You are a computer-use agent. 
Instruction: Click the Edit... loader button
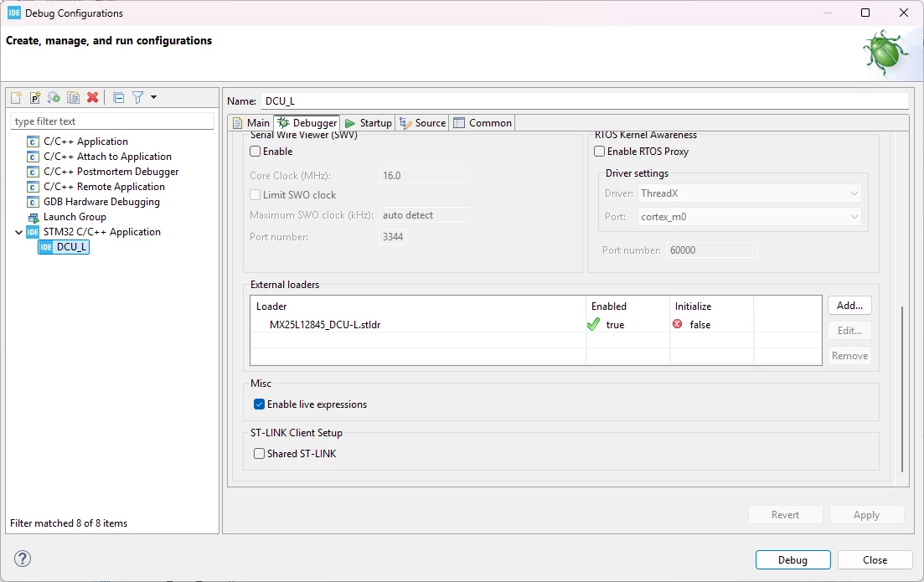(x=849, y=331)
